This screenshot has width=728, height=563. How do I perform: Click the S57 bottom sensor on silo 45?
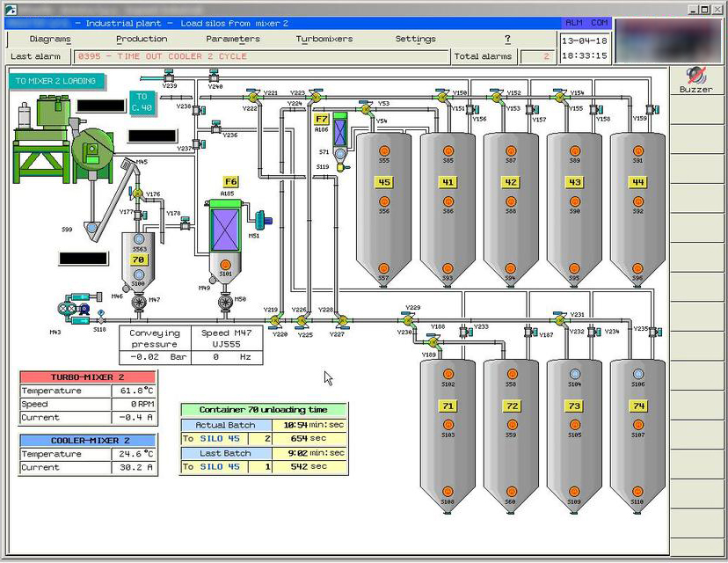pos(383,268)
